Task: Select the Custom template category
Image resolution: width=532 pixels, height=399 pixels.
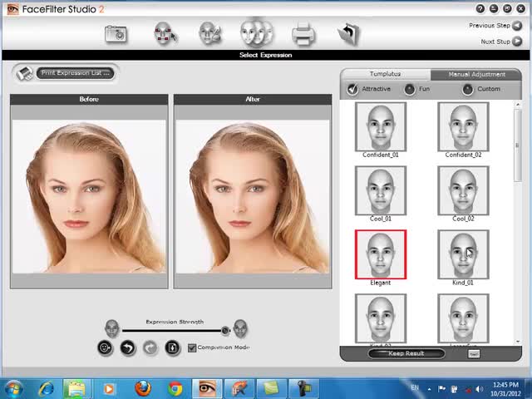Action: click(467, 89)
